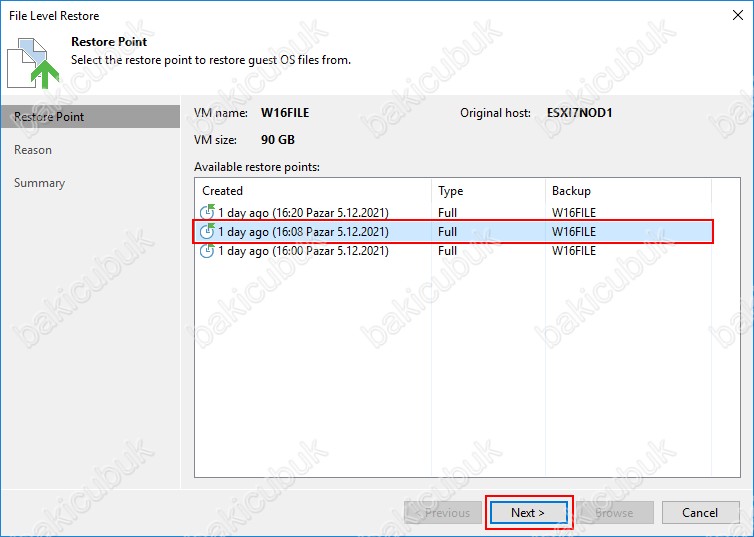This screenshot has height=537, width=754.
Task: Click the VM name value W16FILE
Action: pos(285,113)
